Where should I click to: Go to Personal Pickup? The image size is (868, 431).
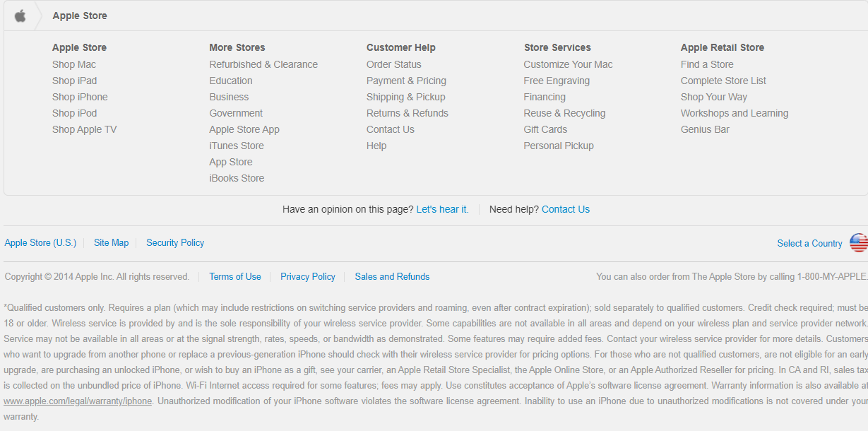[559, 146]
